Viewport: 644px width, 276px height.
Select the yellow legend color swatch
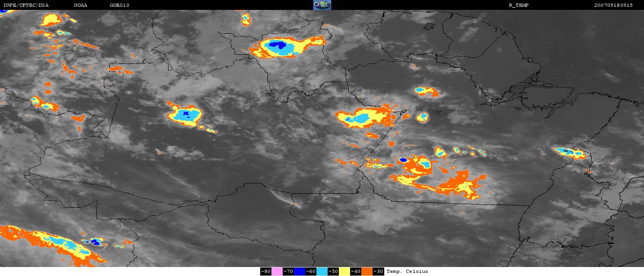345,272
